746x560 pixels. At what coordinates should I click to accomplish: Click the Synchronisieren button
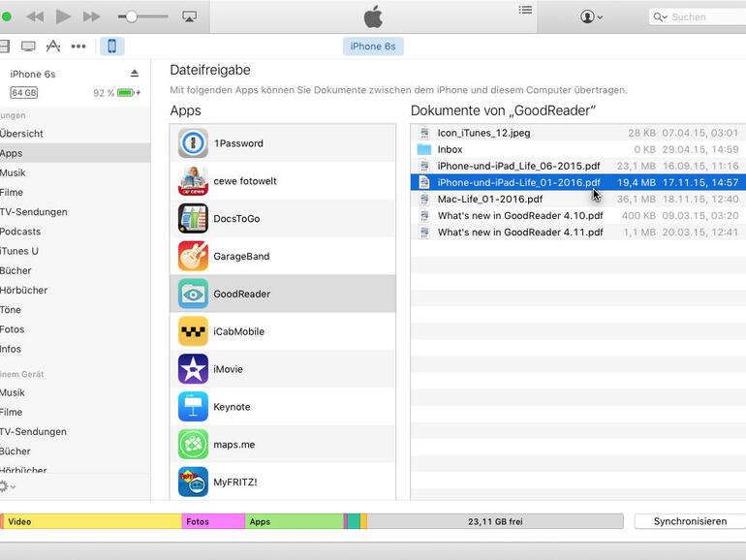[x=691, y=521]
